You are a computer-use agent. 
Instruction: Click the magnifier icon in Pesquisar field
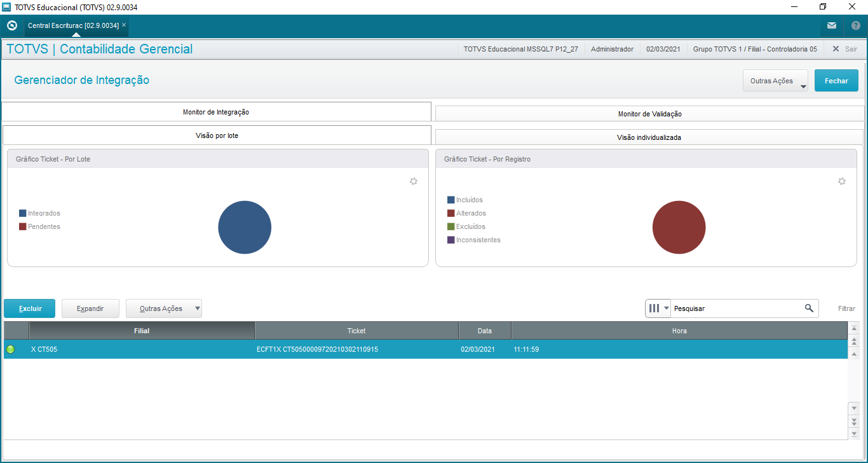(809, 308)
